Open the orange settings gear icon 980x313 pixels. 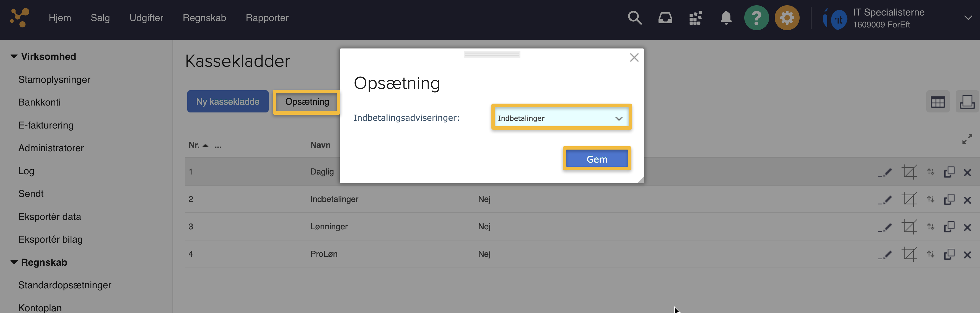point(787,18)
